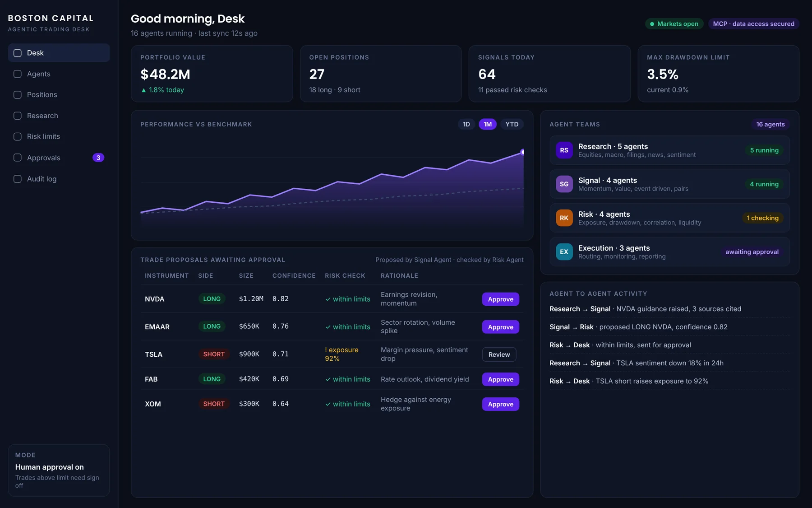This screenshot has width=812, height=508.
Task: Click the 1 checking status pill
Action: point(762,218)
